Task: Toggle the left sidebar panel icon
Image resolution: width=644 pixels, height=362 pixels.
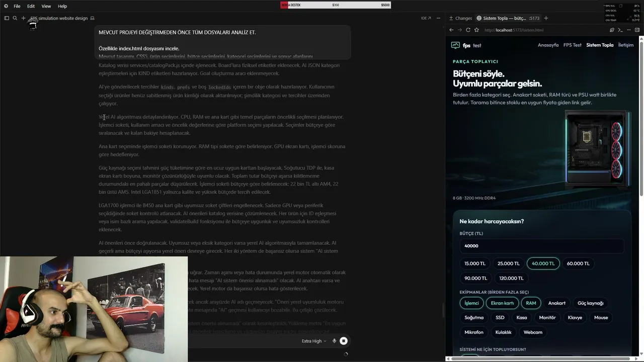Action: 7,18
